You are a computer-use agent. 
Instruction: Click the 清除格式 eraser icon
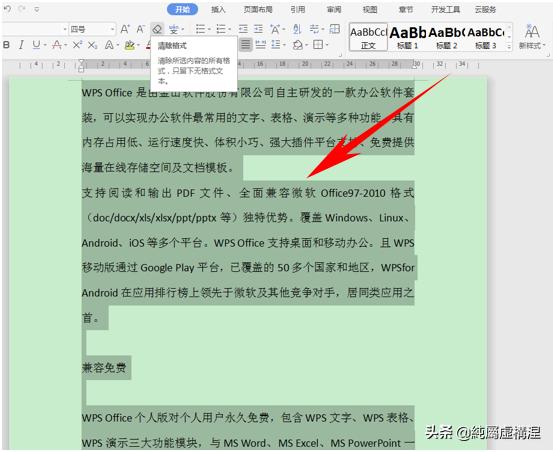[x=157, y=29]
